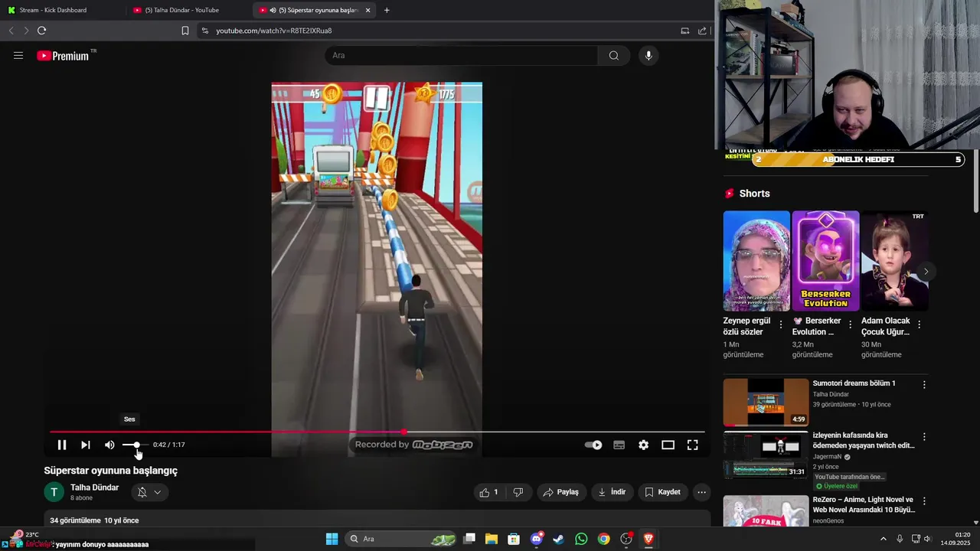Image resolution: width=980 pixels, height=551 pixels.
Task: Open File Explorer from the taskbar
Action: [x=492, y=539]
